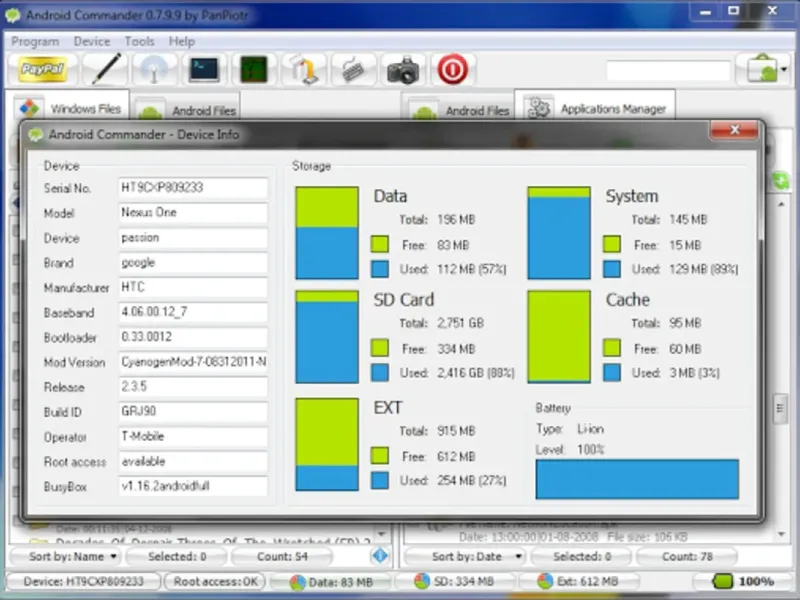
Task: Click the System storage usage bar
Action: click(x=559, y=233)
